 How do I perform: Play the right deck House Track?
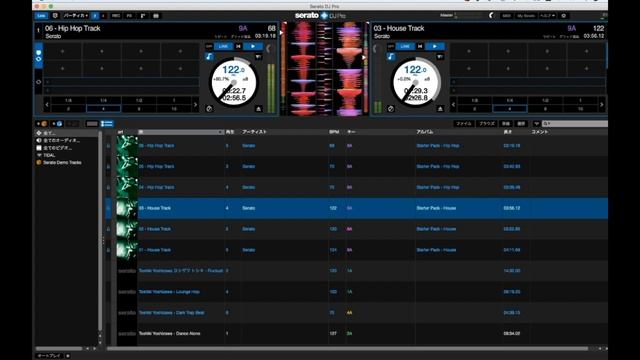[x=435, y=46]
